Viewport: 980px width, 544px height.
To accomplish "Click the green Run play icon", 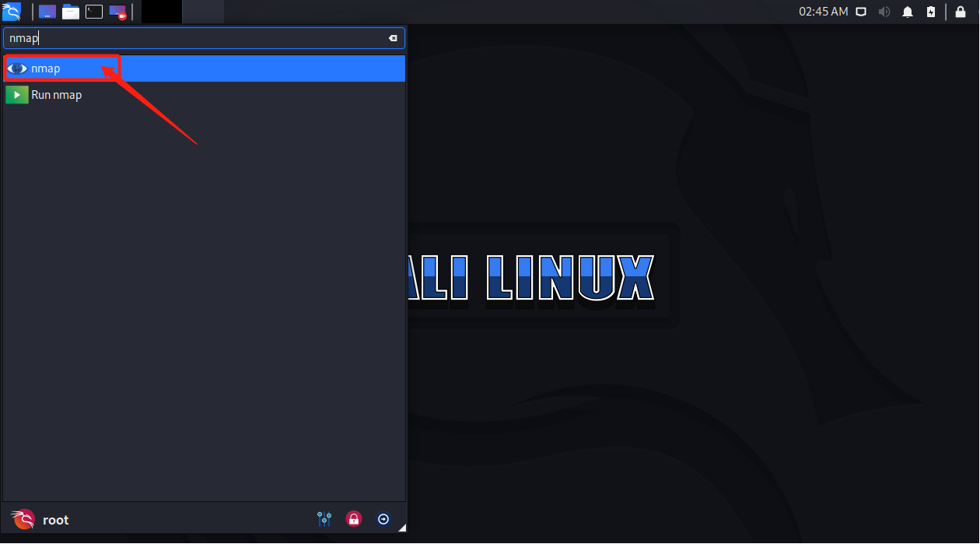I will (17, 95).
